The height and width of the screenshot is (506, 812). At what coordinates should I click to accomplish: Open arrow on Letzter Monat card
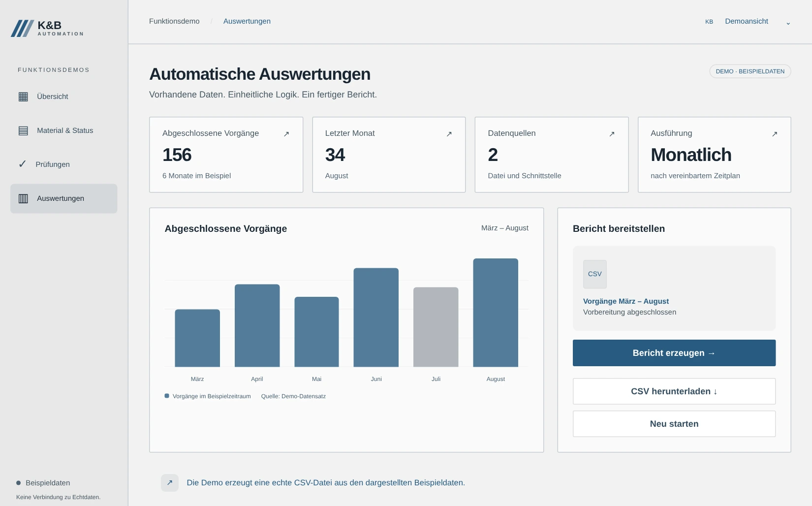tap(449, 134)
